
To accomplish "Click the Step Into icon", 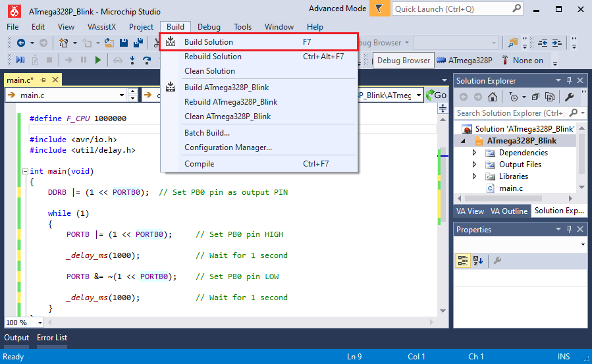I will [132, 60].
